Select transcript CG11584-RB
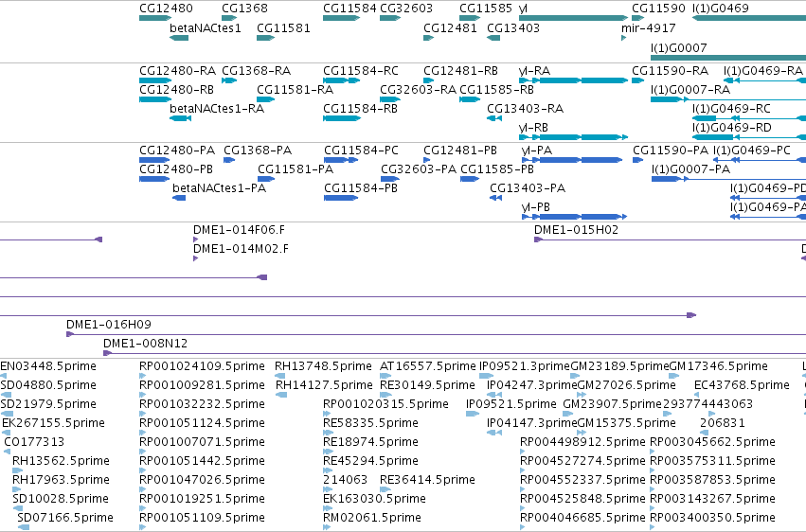 [342, 118]
